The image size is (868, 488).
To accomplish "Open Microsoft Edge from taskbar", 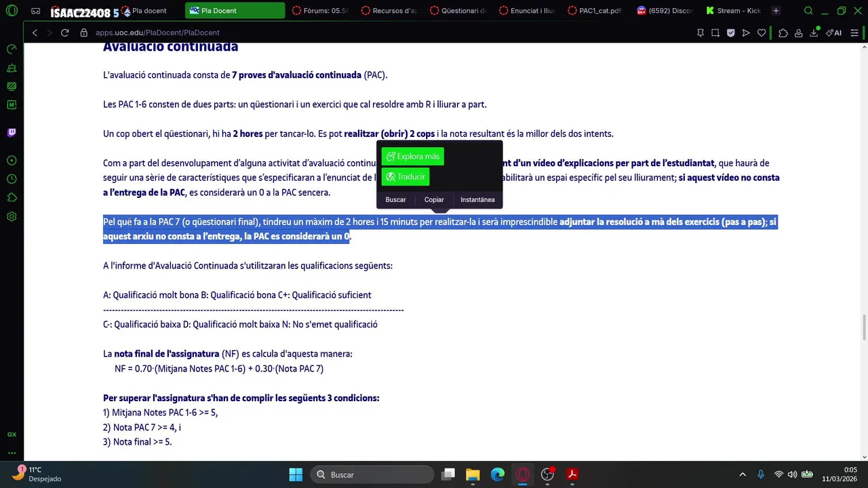I will click(x=498, y=474).
